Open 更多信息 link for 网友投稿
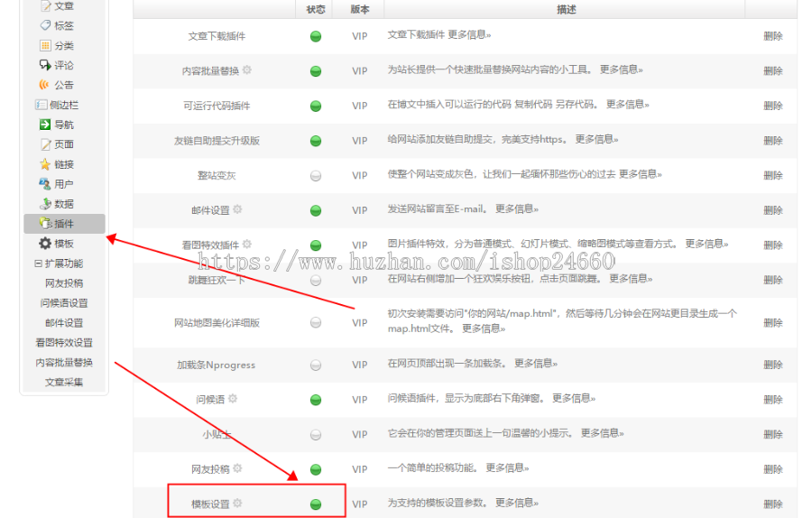This screenshot has height=518, width=812. [x=507, y=467]
